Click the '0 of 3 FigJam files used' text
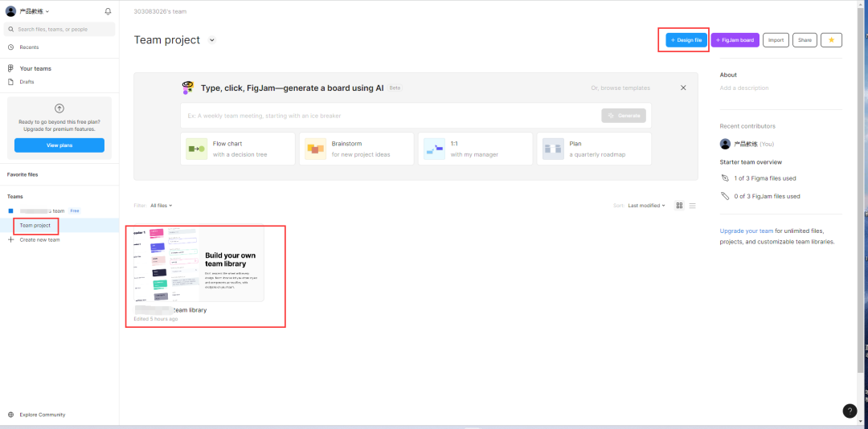 point(767,196)
